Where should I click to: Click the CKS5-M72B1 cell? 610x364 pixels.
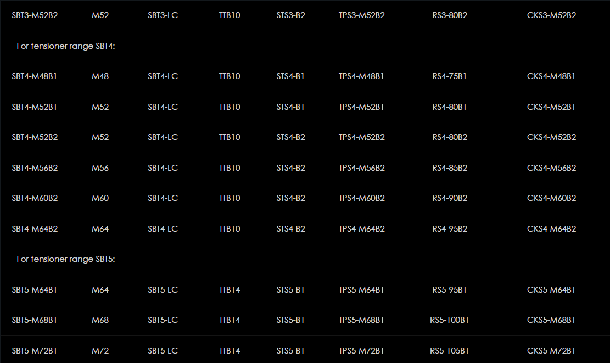coord(551,351)
